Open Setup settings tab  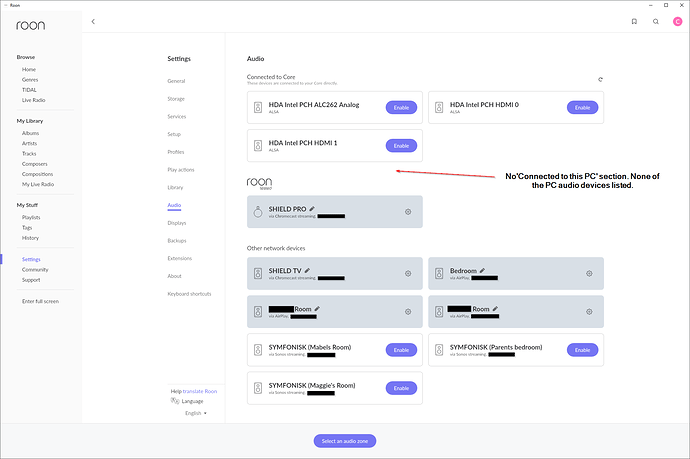(x=174, y=134)
